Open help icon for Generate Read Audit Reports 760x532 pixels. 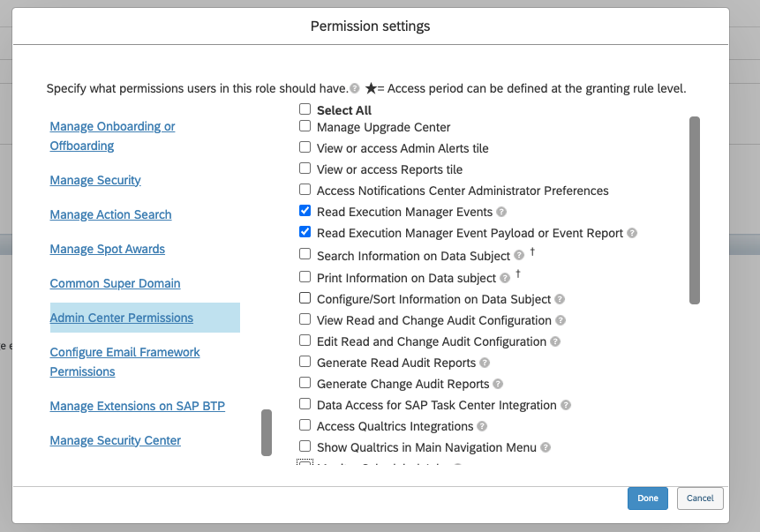pos(485,363)
